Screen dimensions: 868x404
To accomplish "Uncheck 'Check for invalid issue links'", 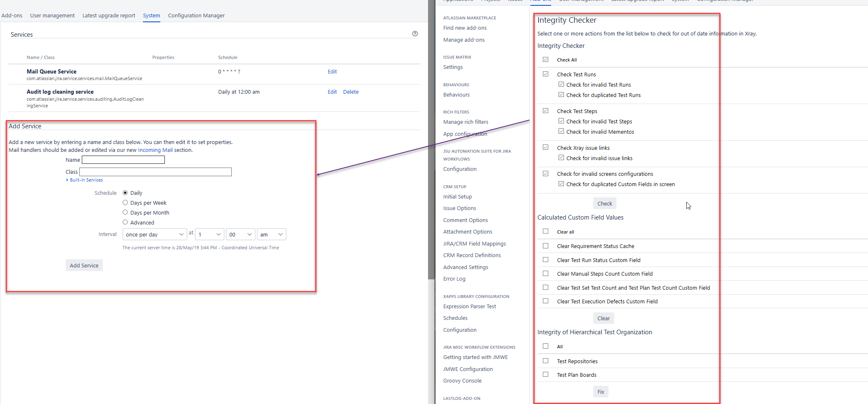I will pos(561,158).
